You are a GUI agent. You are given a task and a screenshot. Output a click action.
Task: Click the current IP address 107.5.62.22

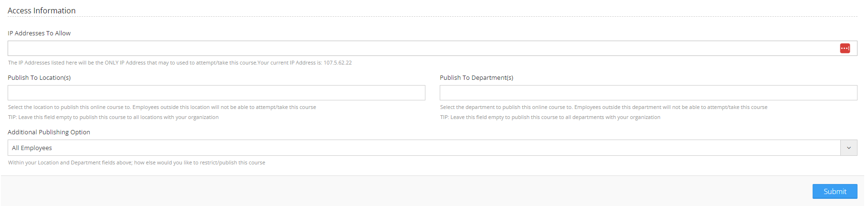click(338, 63)
